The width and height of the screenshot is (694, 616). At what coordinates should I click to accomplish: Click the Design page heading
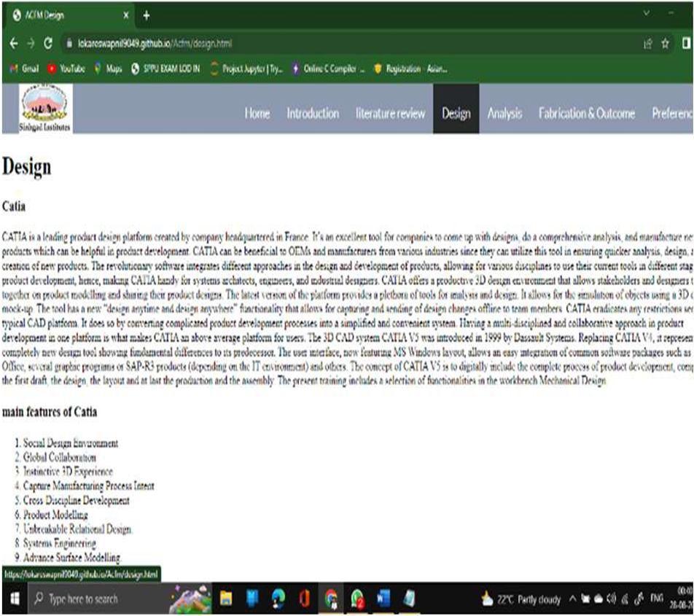coord(26,167)
